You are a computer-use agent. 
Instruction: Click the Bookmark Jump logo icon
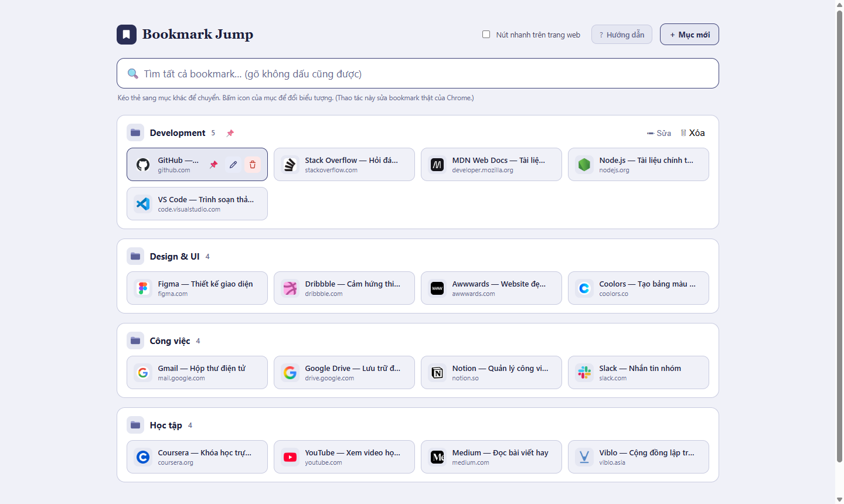(x=127, y=35)
